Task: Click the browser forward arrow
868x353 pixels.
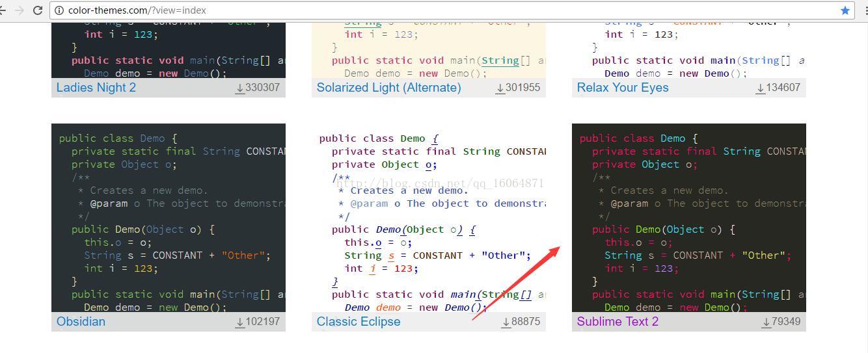Action: click(x=20, y=10)
